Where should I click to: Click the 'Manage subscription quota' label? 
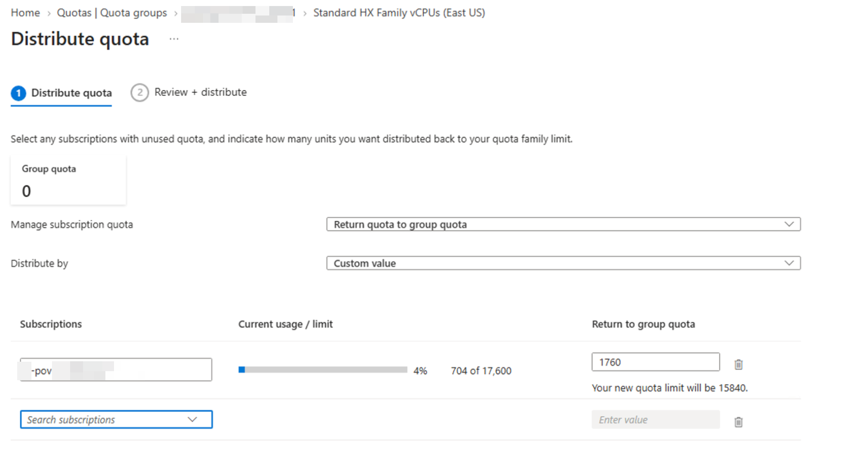[x=72, y=225]
